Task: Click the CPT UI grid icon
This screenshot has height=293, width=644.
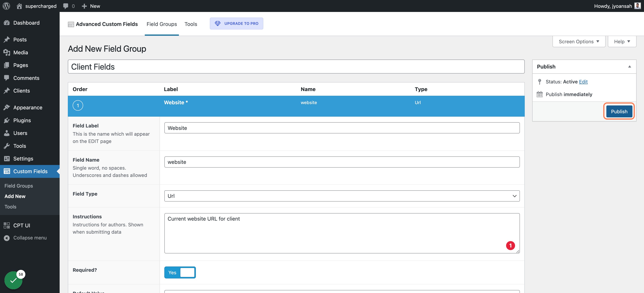Action: point(7,225)
